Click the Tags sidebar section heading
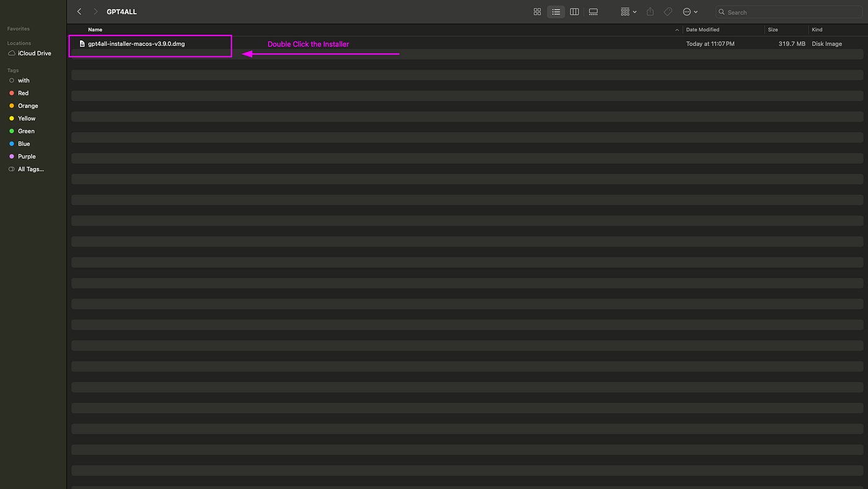Screen dimensions: 868x489 coord(13,71)
